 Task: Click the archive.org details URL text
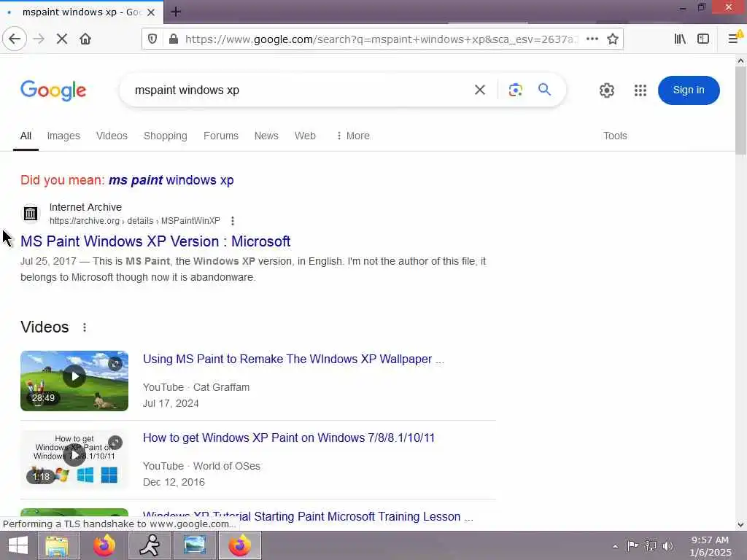click(135, 221)
